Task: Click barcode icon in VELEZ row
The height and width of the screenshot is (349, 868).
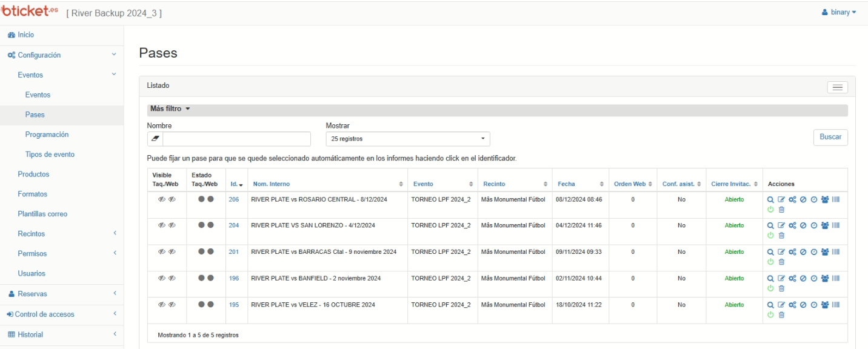Action: [836, 304]
